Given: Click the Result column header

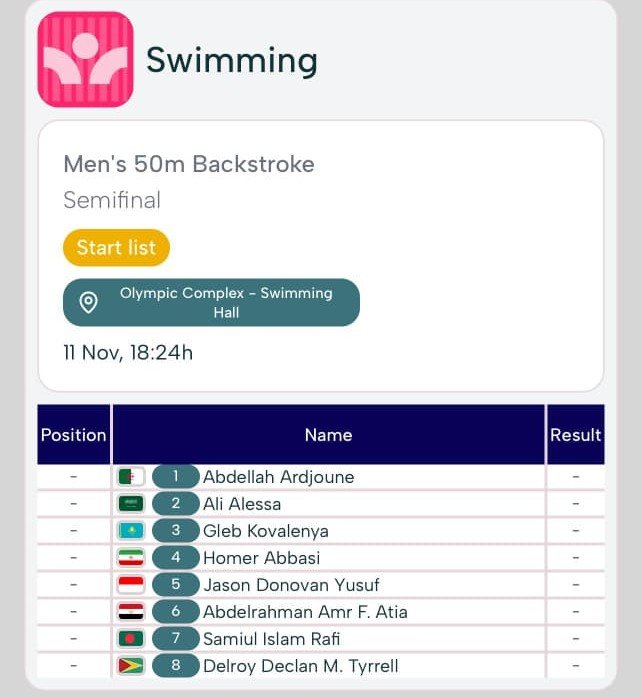Looking at the screenshot, I should (575, 435).
